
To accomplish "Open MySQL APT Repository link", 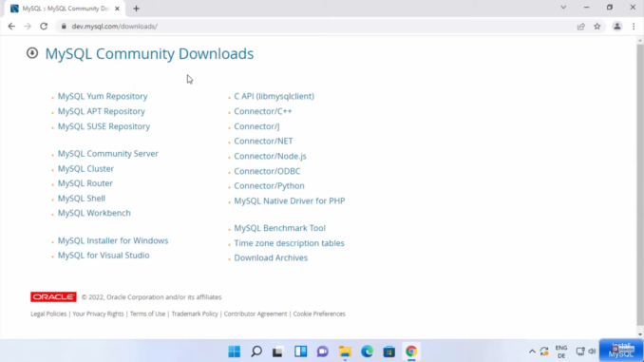I will coord(101,111).
